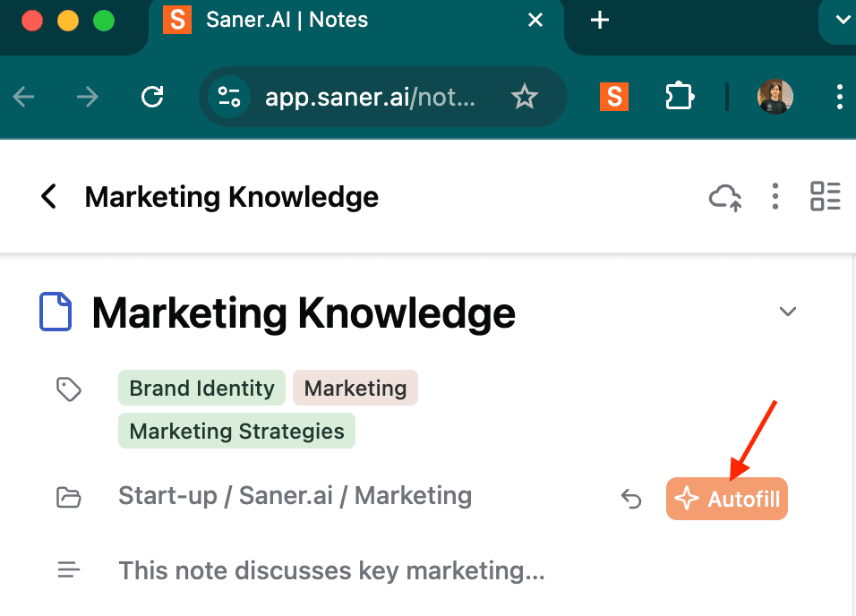Open the note's three-dot options menu
The width and height of the screenshot is (856, 616).
(x=775, y=197)
